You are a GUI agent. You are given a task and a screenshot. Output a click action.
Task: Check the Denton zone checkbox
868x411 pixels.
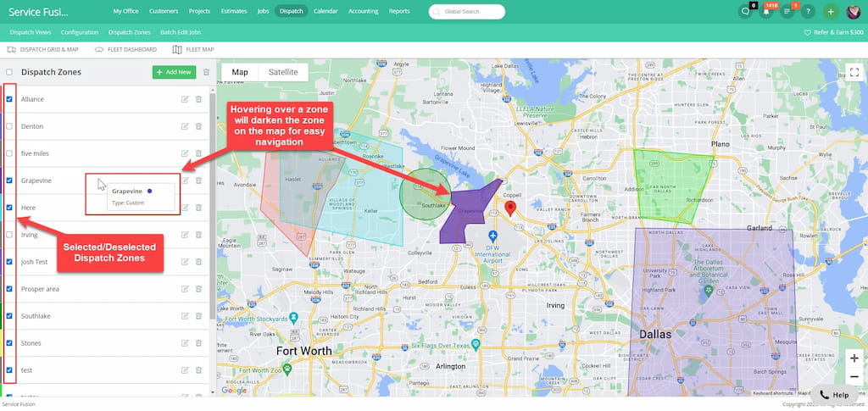(x=9, y=126)
